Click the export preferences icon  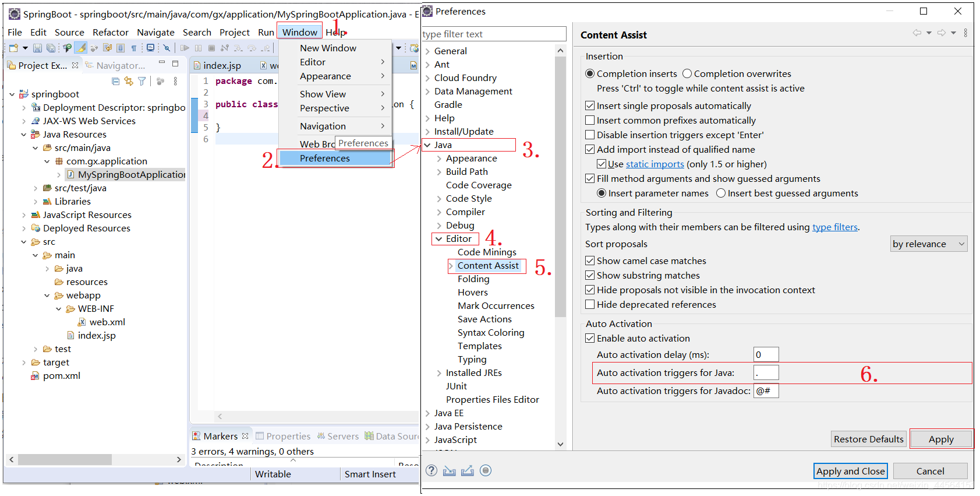point(468,470)
